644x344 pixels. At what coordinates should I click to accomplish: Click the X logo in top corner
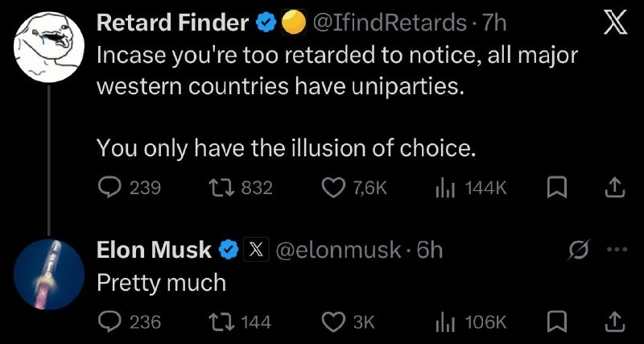tap(614, 25)
